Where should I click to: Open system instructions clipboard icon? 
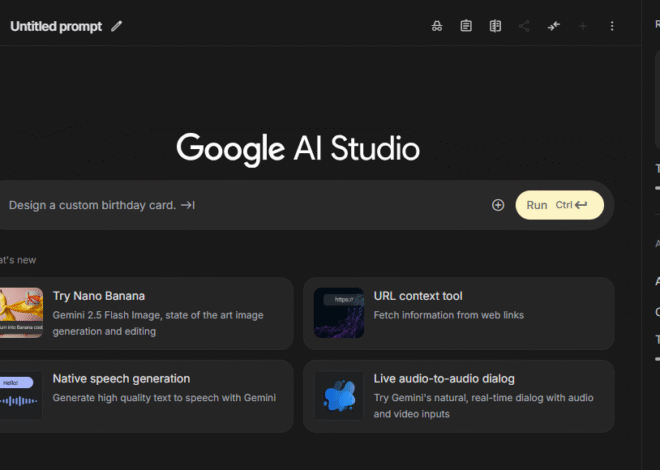pyautogui.click(x=466, y=26)
